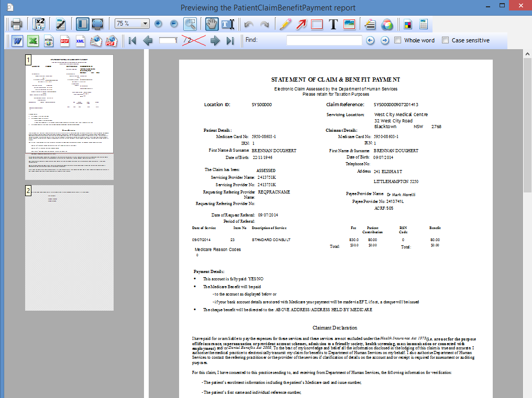Click the email as PDF icon
Screen dimensions: 532x398
[x=112, y=41]
